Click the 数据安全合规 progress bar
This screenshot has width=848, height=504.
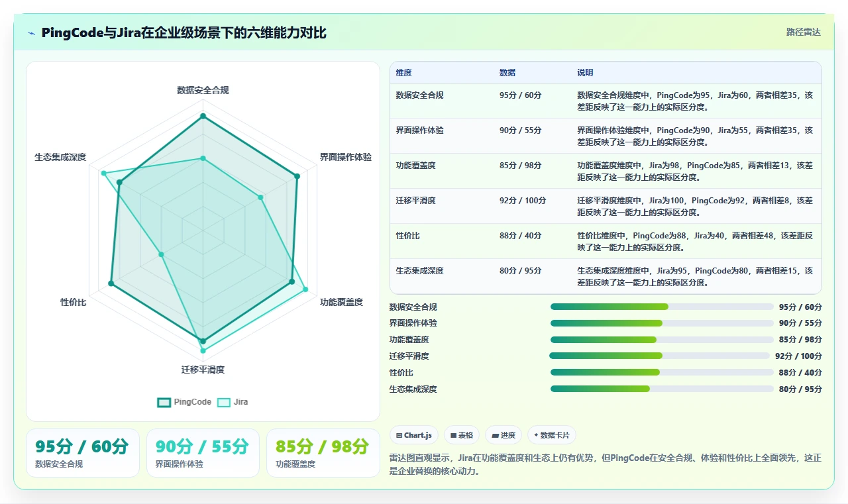pyautogui.click(x=662, y=307)
